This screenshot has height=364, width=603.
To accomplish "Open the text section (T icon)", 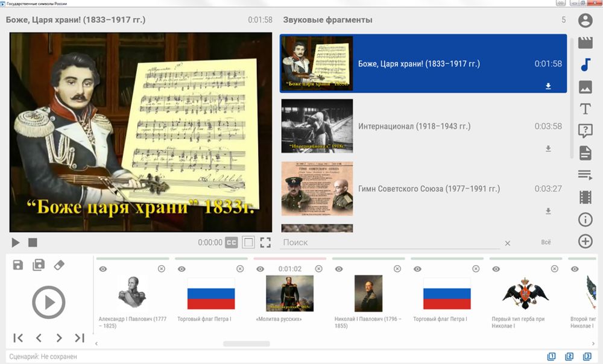I will (x=585, y=109).
